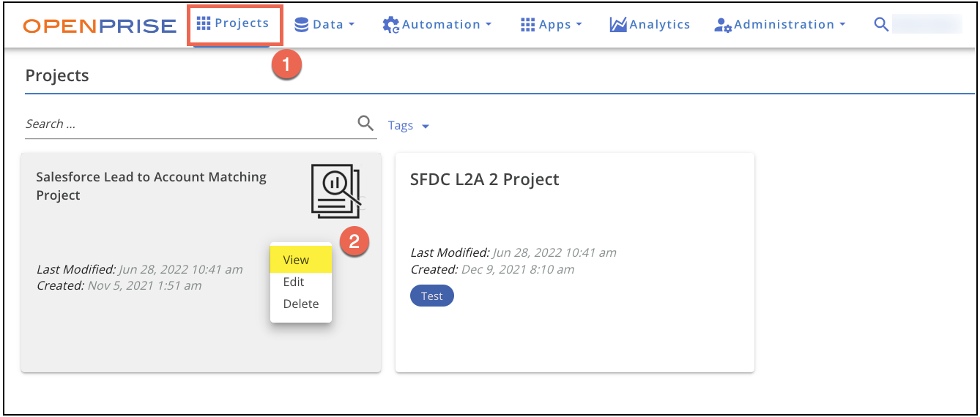This screenshot has width=980, height=417.
Task: Choose View from the context menu
Action: tap(301, 260)
